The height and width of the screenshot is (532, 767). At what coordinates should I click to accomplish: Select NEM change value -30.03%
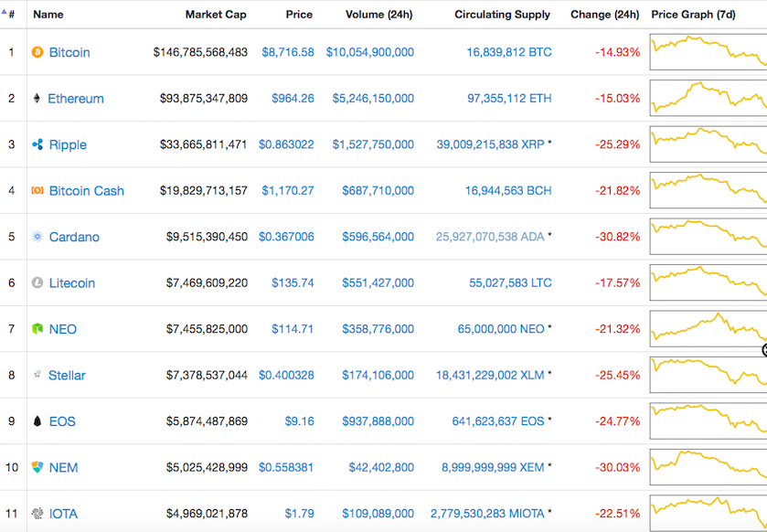[617, 467]
